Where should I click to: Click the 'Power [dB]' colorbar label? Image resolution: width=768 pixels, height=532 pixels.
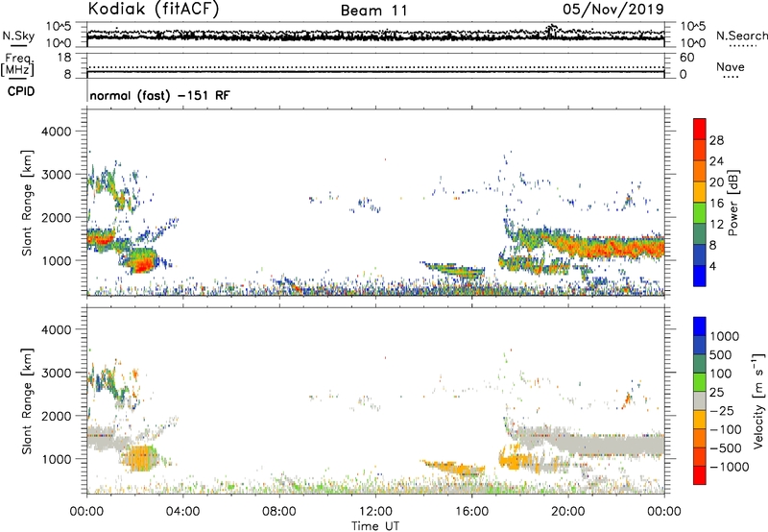coord(732,203)
